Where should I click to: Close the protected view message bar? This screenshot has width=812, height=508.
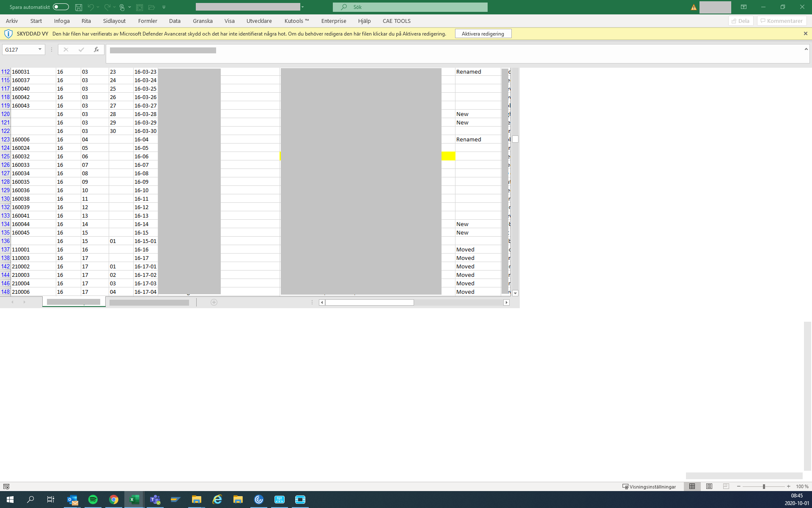pos(805,33)
